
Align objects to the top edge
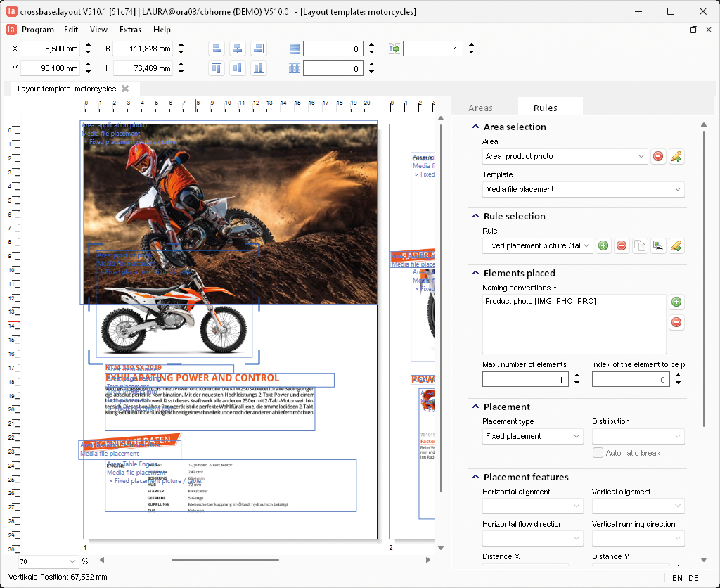[x=217, y=68]
